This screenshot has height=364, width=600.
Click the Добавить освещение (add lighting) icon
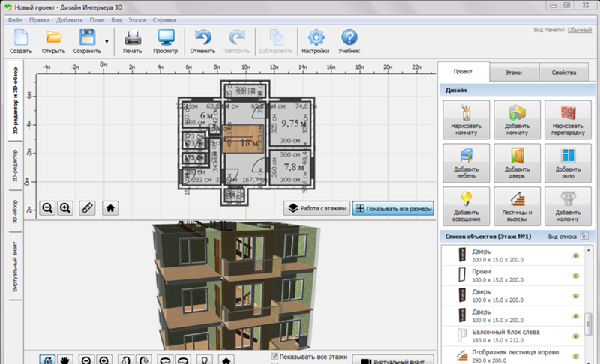tap(466, 205)
